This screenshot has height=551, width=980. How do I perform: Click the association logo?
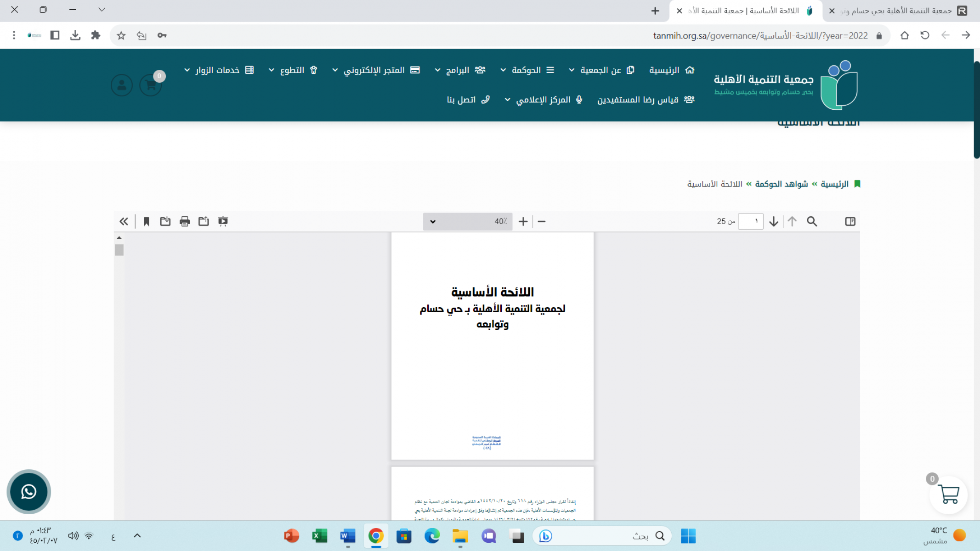[x=786, y=85]
